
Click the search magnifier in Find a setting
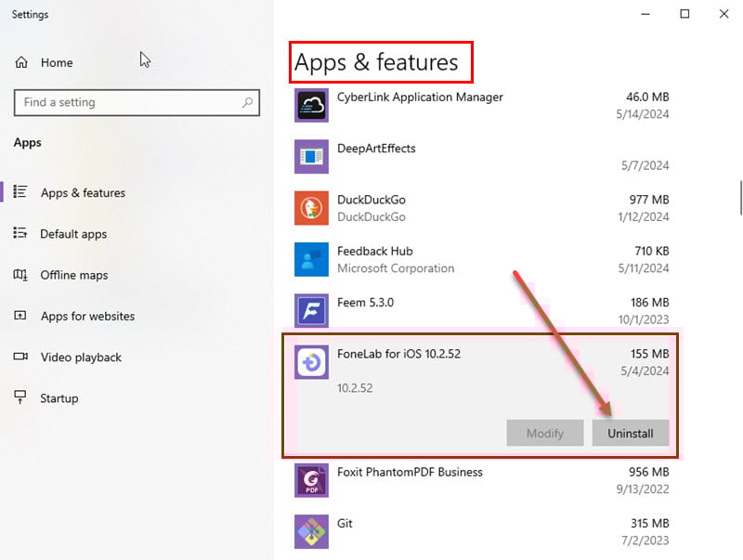pos(247,102)
